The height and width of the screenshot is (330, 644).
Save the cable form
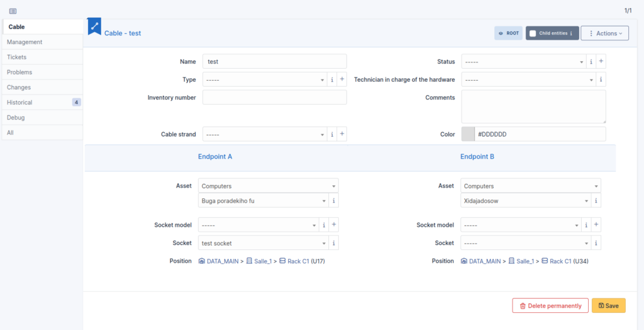click(x=608, y=305)
